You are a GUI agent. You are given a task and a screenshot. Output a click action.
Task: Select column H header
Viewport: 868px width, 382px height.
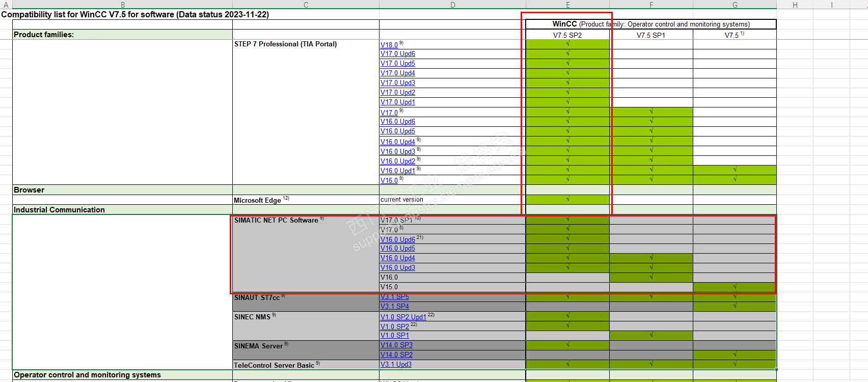click(795, 5)
